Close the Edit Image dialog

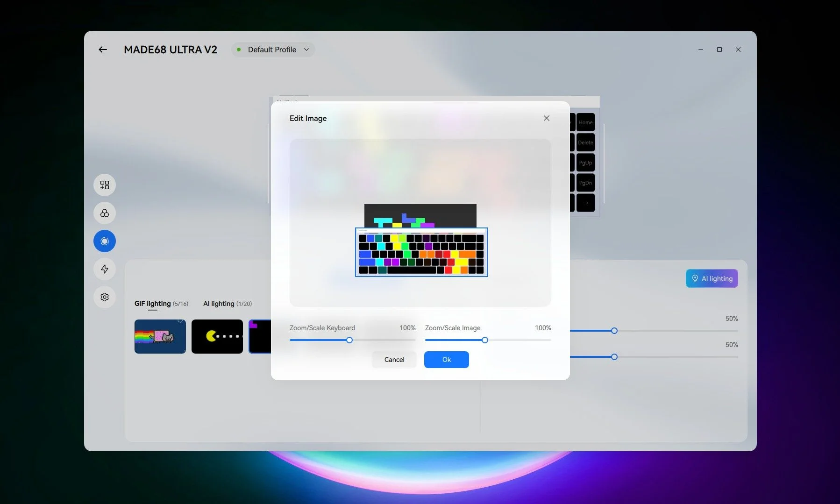click(x=547, y=118)
